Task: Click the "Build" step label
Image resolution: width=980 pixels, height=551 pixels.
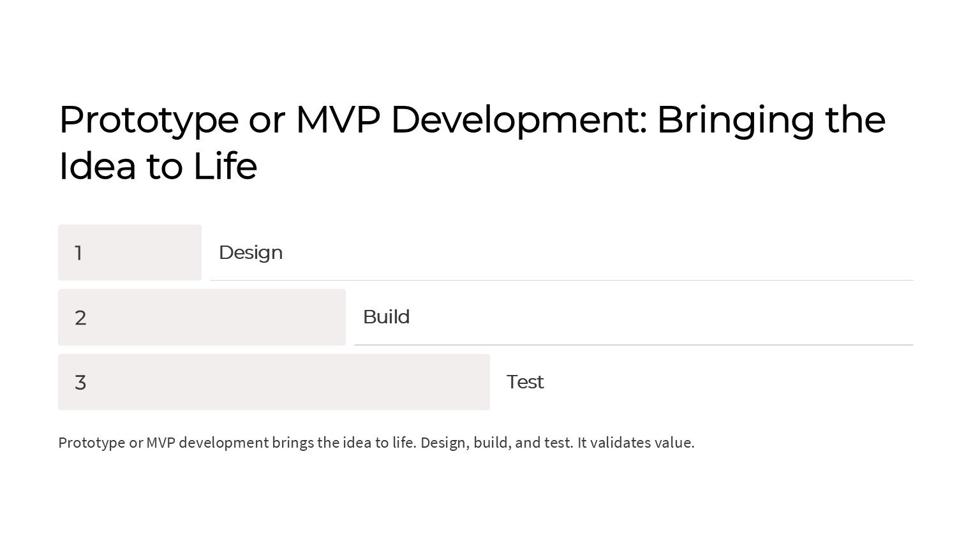Action: click(386, 317)
